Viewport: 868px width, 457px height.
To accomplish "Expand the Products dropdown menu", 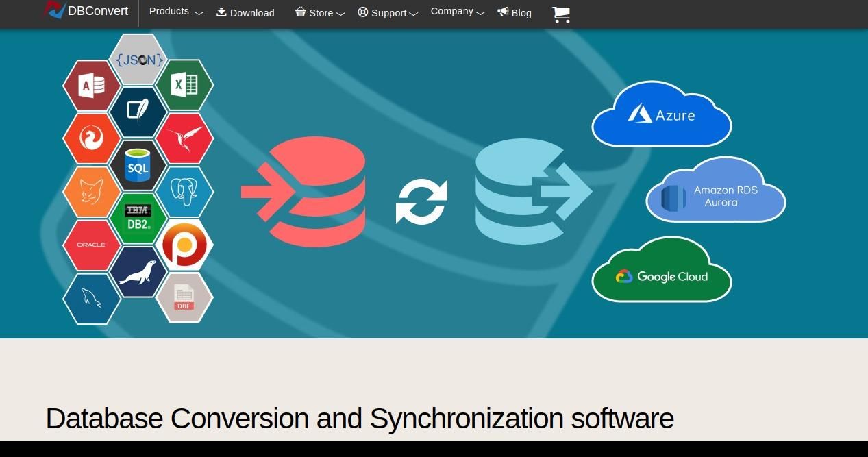I will (x=176, y=12).
